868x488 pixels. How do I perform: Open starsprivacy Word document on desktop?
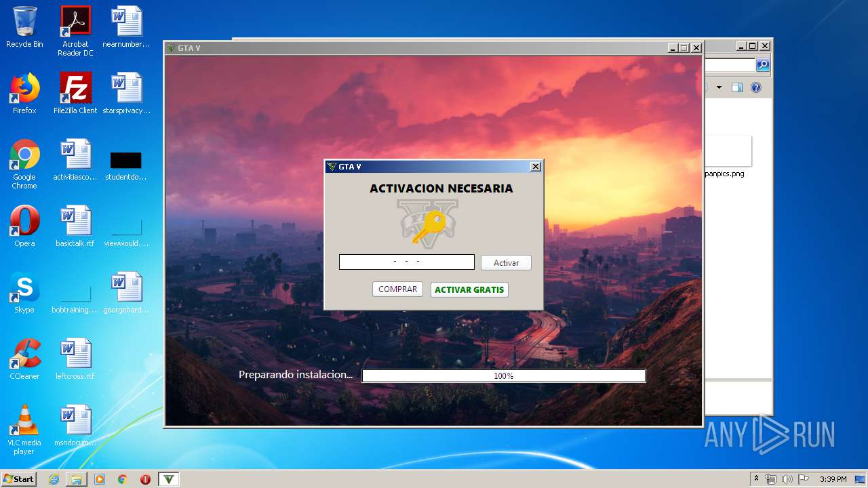pos(126,94)
